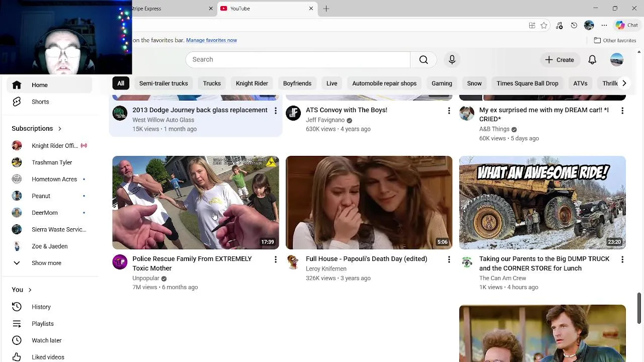This screenshot has height=362, width=644.
Task: Select the Boyfriends filter chip
Action: [297, 83]
